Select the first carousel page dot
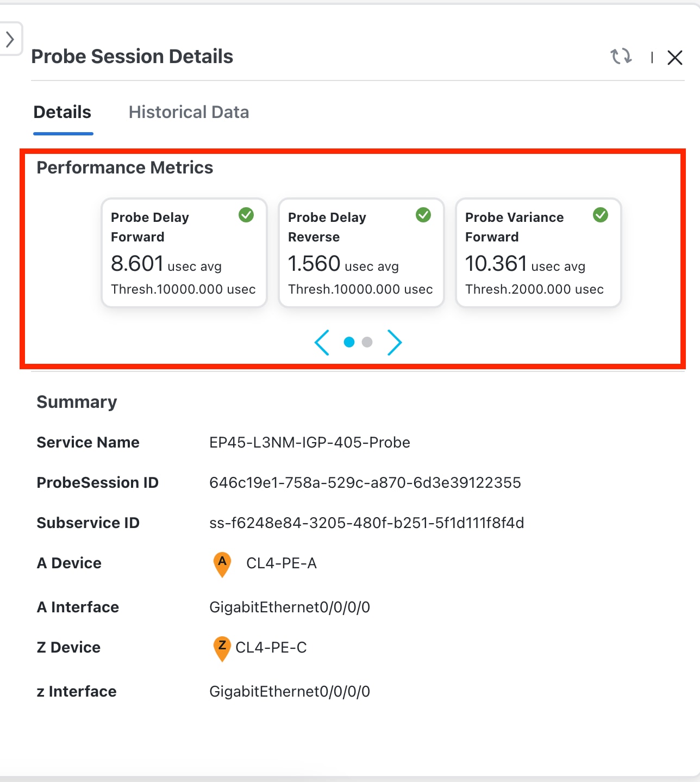 (349, 342)
